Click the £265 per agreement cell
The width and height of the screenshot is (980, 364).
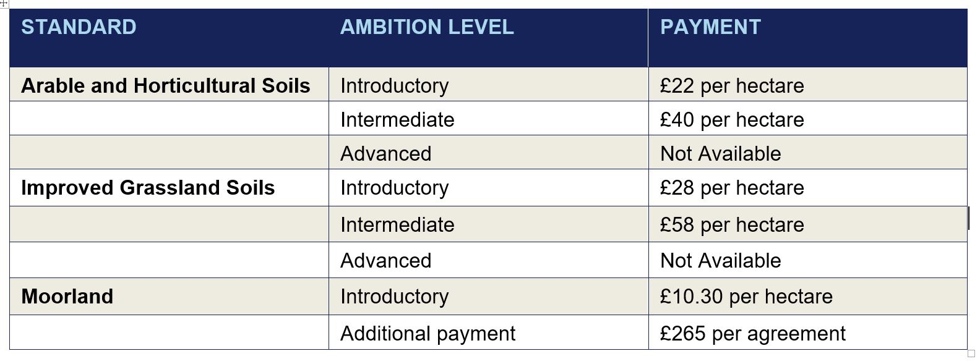(x=752, y=334)
